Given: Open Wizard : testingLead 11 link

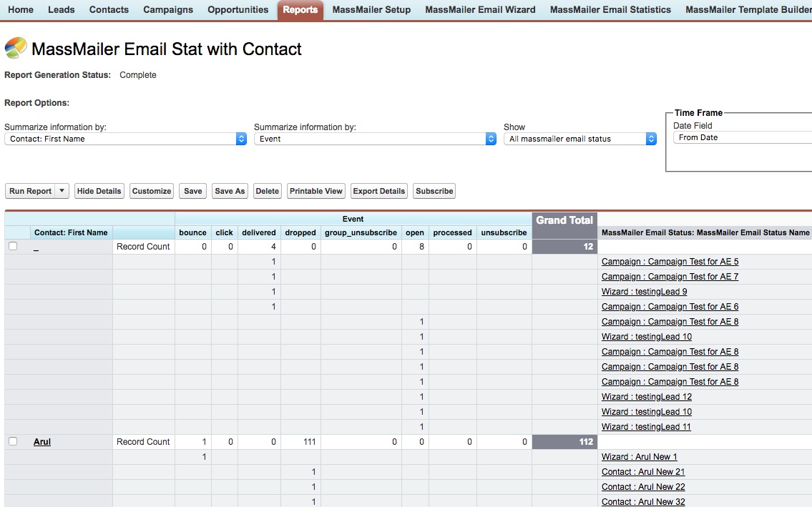Looking at the screenshot, I should tap(646, 427).
